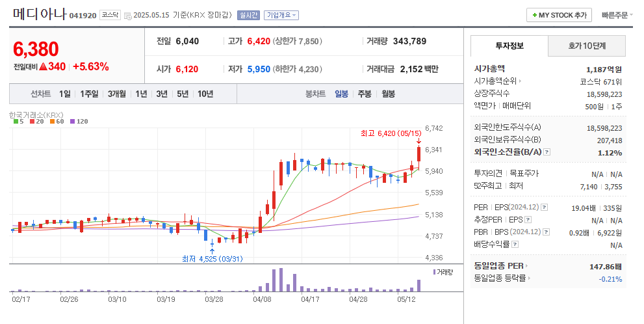Viewport: 644px width, 324px height.
Task: Click the 전일 value 6,040
Action: [187, 42]
